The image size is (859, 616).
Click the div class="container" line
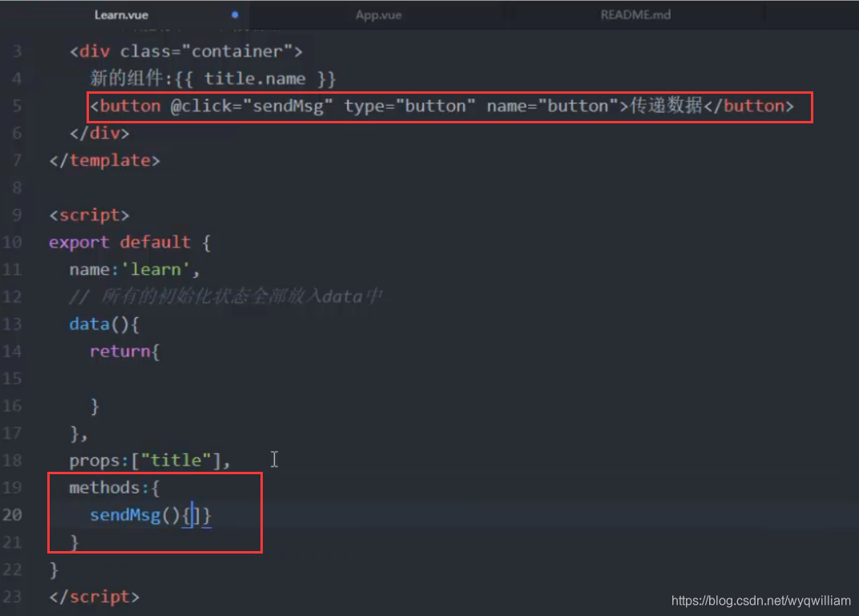tap(186, 51)
